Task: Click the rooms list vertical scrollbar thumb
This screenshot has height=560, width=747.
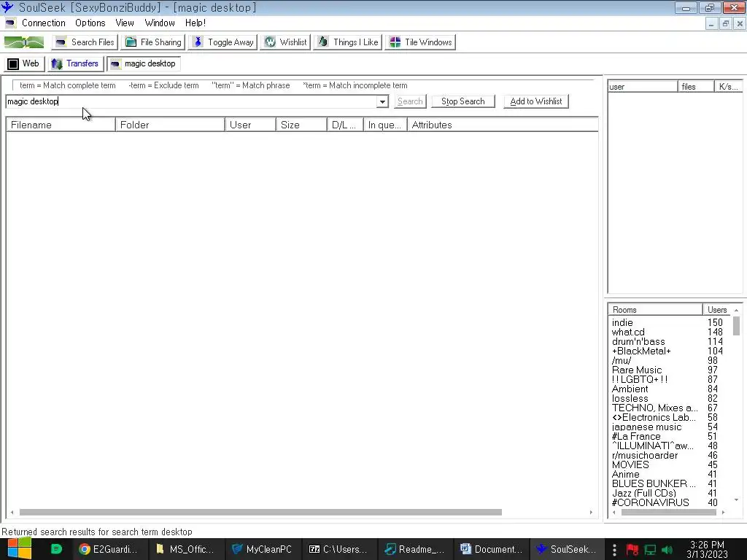Action: (x=736, y=326)
